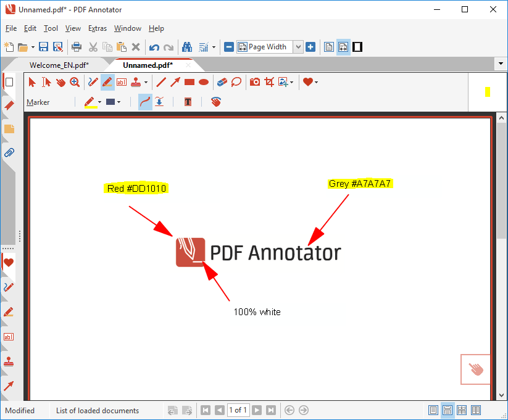Select the Pen tool
The image size is (508, 420).
93,82
